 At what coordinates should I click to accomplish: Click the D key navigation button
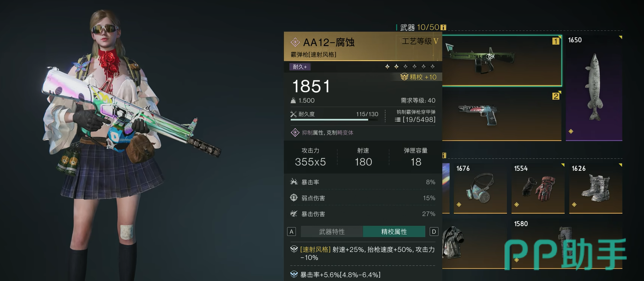pos(434,231)
